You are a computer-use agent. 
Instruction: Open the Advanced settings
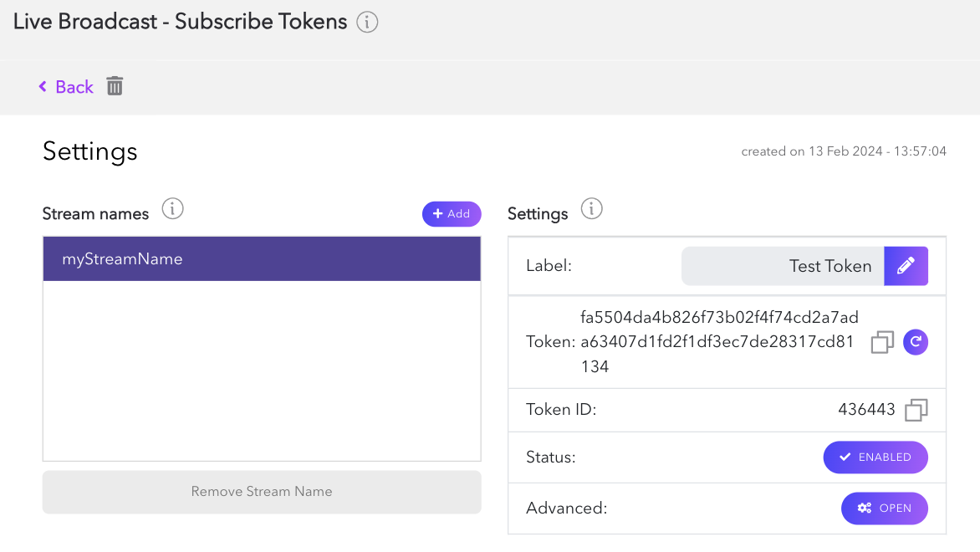[884, 508]
